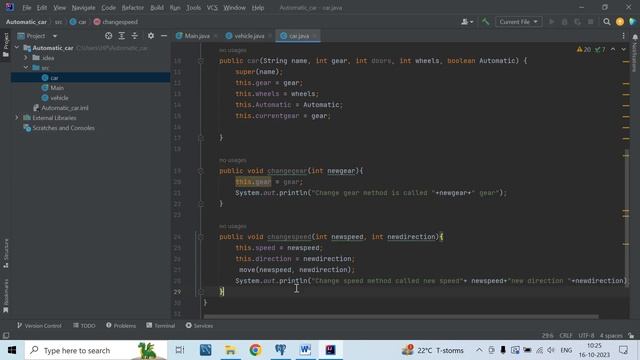Close the vehicle.java tab

coord(270,36)
